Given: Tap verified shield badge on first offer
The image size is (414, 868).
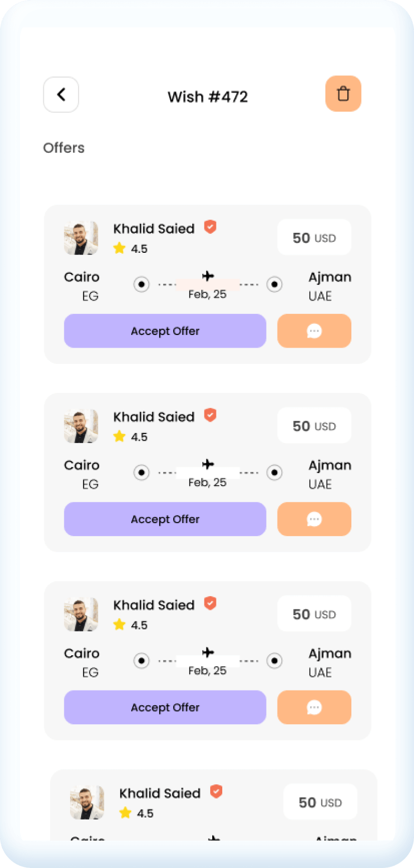Looking at the screenshot, I should click(x=210, y=227).
